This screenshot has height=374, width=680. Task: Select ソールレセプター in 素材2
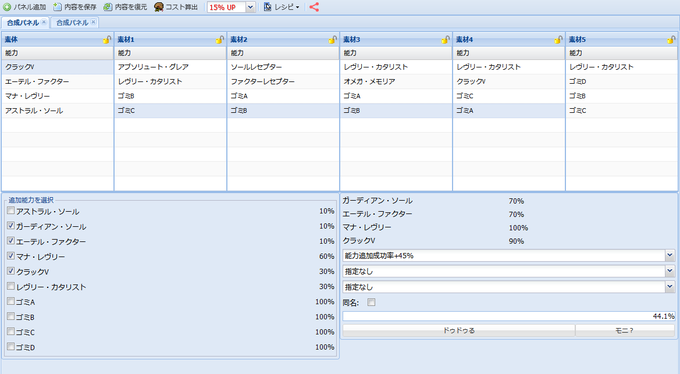tap(283, 67)
